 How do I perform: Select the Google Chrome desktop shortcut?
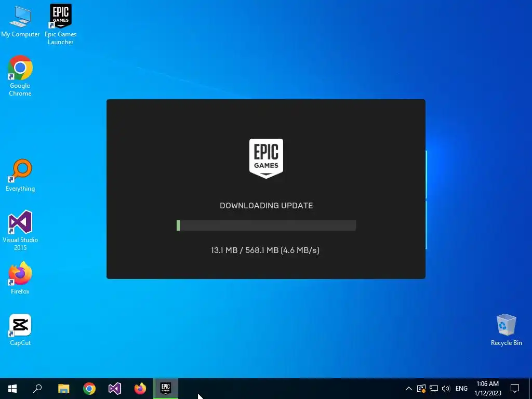20,75
